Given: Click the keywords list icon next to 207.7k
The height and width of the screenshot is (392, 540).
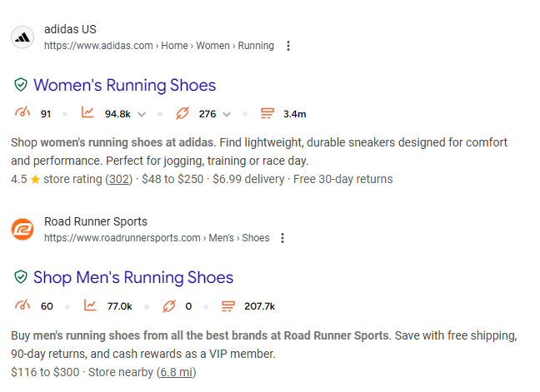Looking at the screenshot, I should [228, 305].
